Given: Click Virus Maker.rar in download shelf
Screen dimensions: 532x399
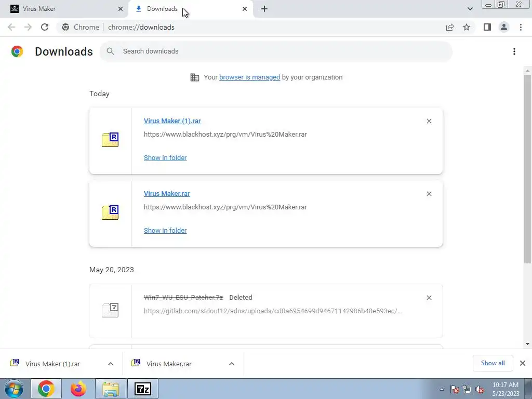Looking at the screenshot, I should pyautogui.click(x=169, y=364).
